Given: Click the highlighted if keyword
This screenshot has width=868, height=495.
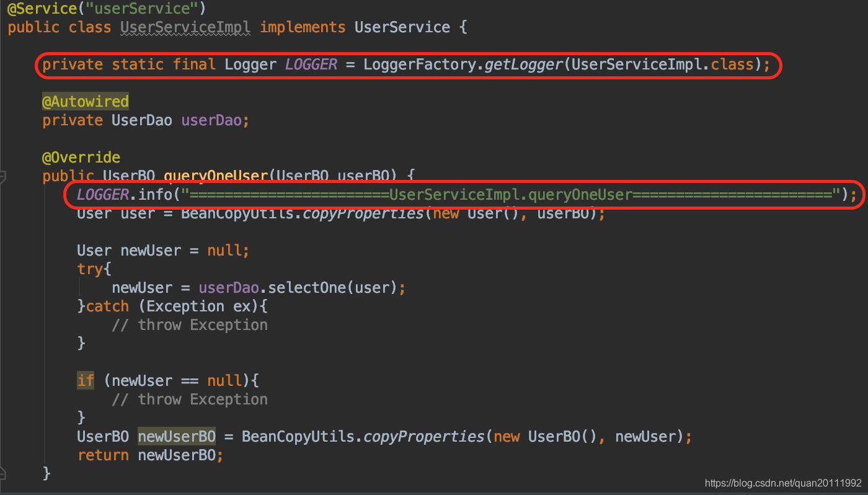Looking at the screenshot, I should pos(86,381).
